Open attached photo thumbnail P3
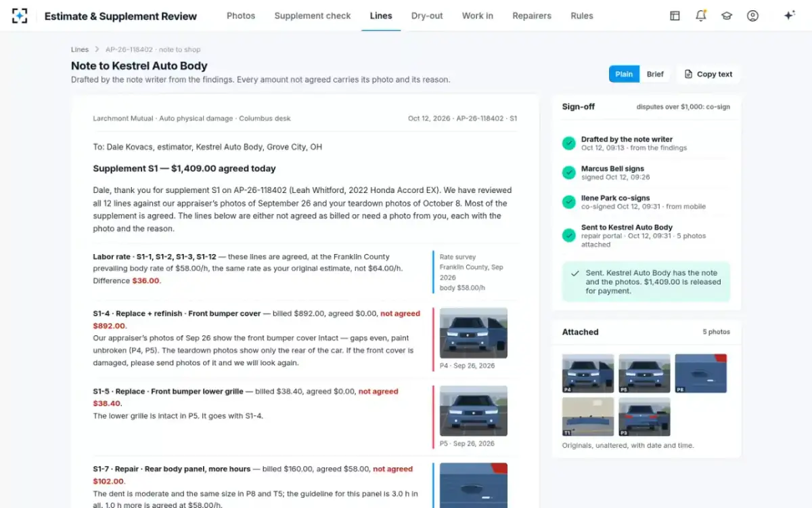This screenshot has width=812, height=508. [x=644, y=417]
